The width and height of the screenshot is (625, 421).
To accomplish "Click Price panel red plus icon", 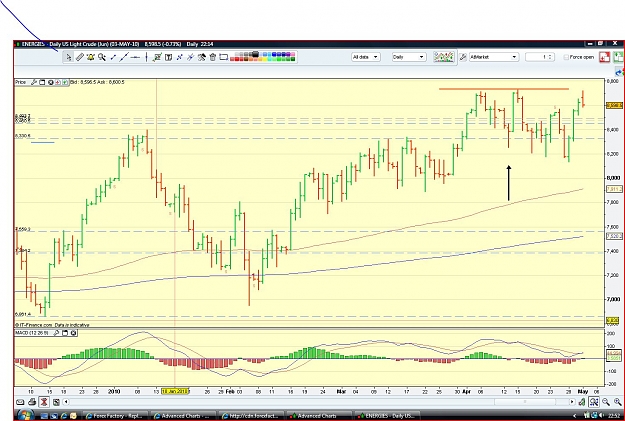I will point(58,82).
